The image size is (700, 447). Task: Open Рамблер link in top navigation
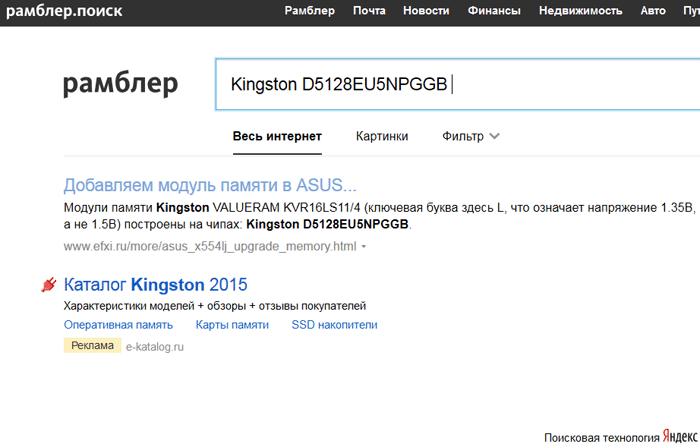(x=309, y=11)
